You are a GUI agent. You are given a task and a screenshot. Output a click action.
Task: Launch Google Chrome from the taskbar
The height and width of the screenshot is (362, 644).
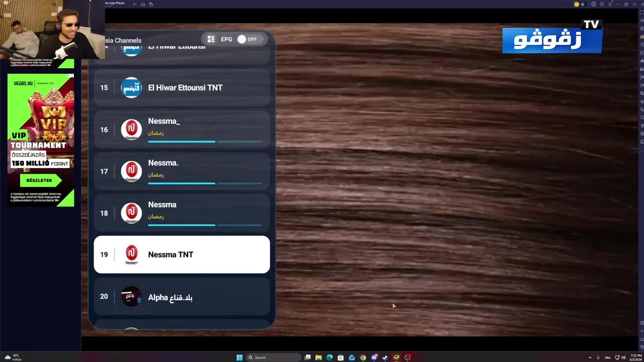[x=363, y=357]
